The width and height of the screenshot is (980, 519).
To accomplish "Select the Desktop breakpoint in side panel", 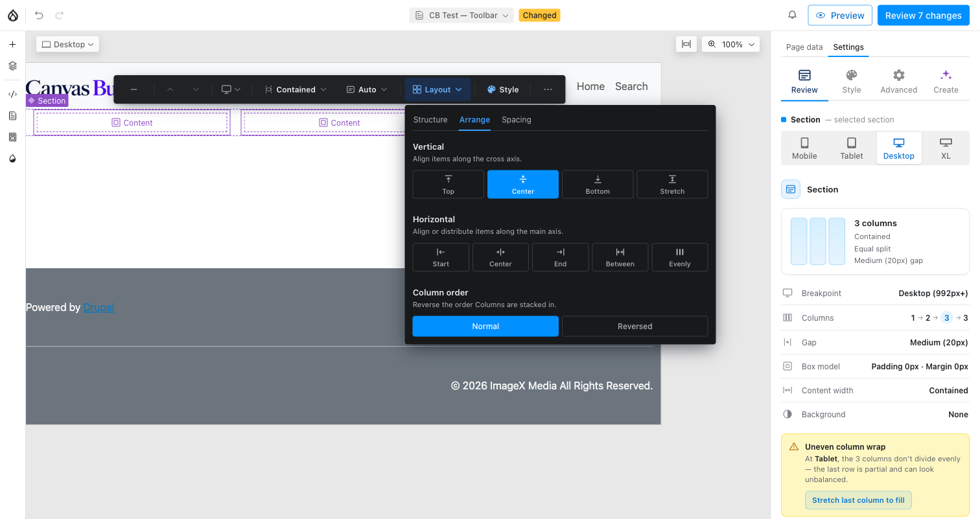I will pyautogui.click(x=899, y=148).
